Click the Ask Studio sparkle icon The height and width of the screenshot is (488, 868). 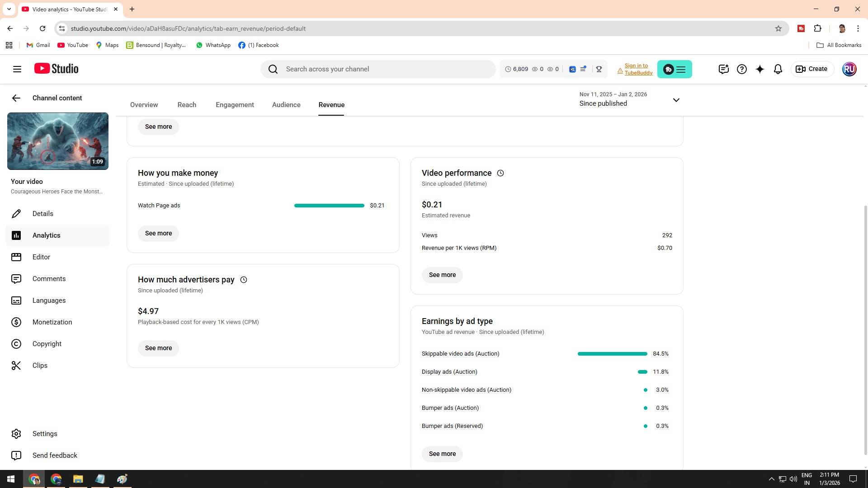[x=759, y=69]
